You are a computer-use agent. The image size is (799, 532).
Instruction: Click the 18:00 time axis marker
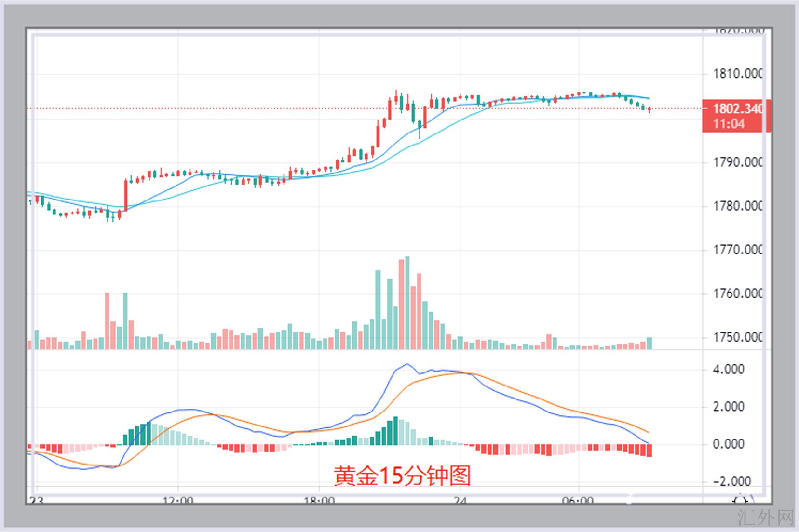pyautogui.click(x=319, y=500)
